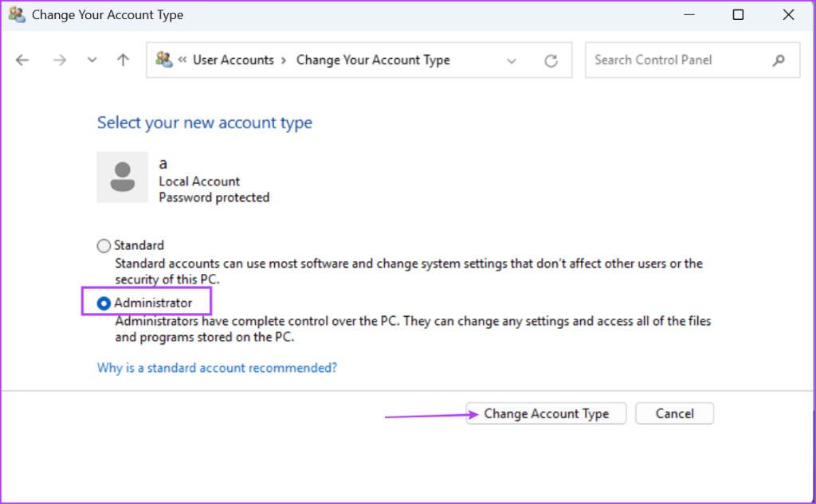
Task: Go back using the Back arrow
Action: pos(22,61)
